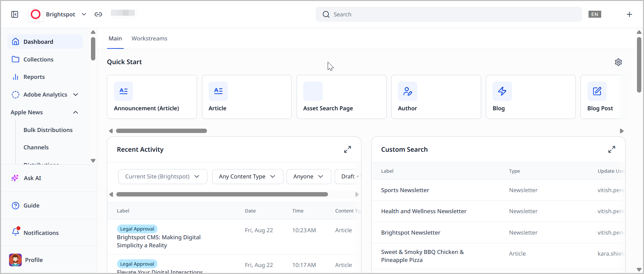
Task: Open Ask AI sparkle icon
Action: (x=15, y=178)
